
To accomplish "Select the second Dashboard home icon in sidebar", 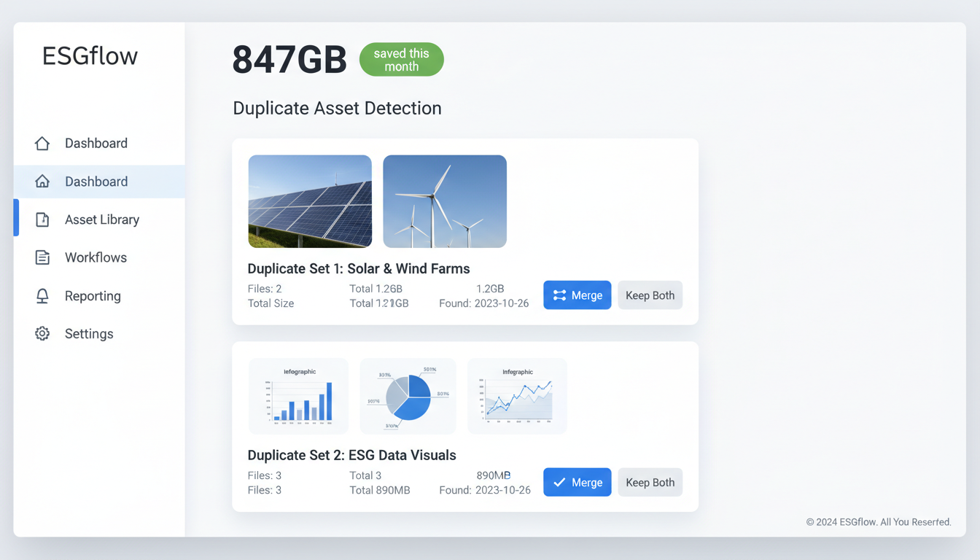I will [42, 181].
